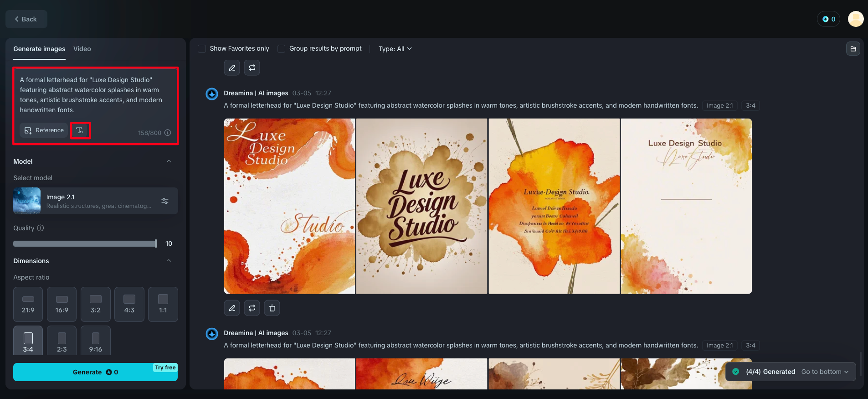
Task: Click the text drawing T icon
Action: tap(80, 130)
